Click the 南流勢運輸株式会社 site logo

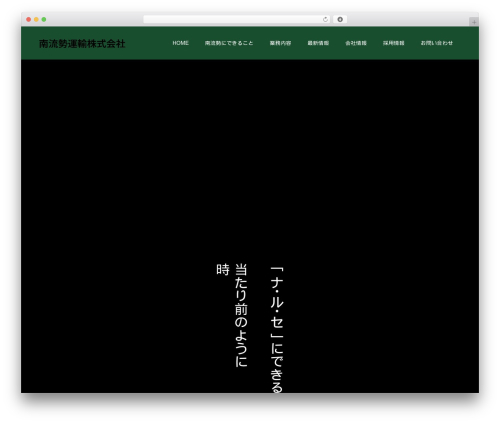[82, 44]
